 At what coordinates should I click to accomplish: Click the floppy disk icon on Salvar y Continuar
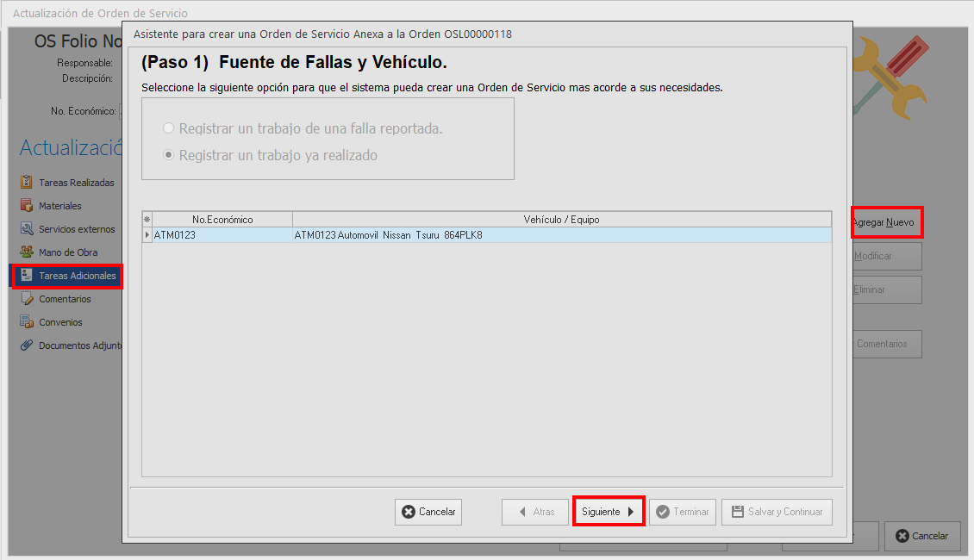pyautogui.click(x=737, y=512)
